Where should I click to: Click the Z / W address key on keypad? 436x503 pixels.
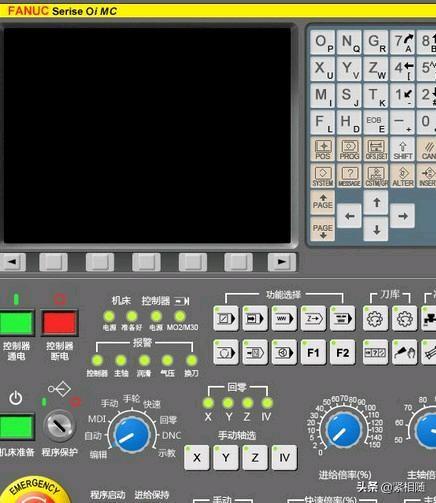tap(376, 69)
